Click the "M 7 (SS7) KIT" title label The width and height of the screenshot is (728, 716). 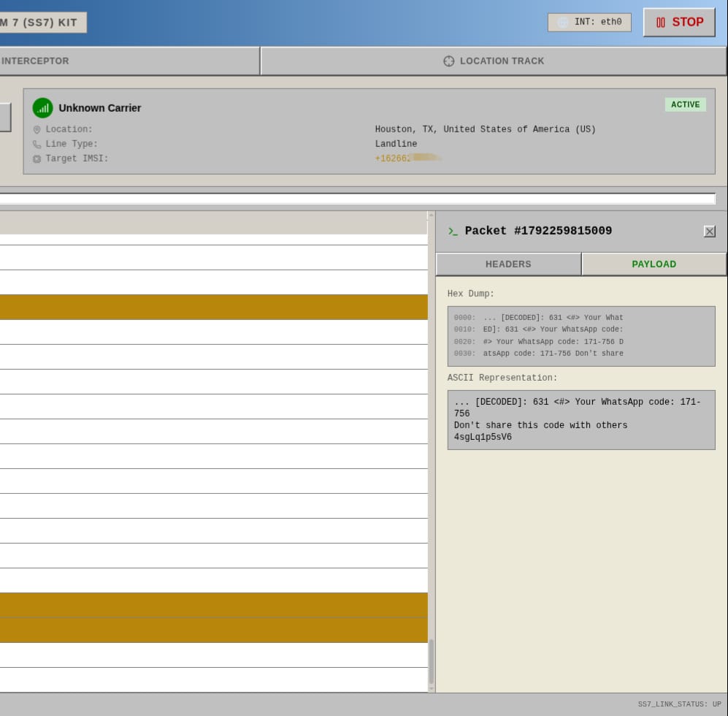43,23
